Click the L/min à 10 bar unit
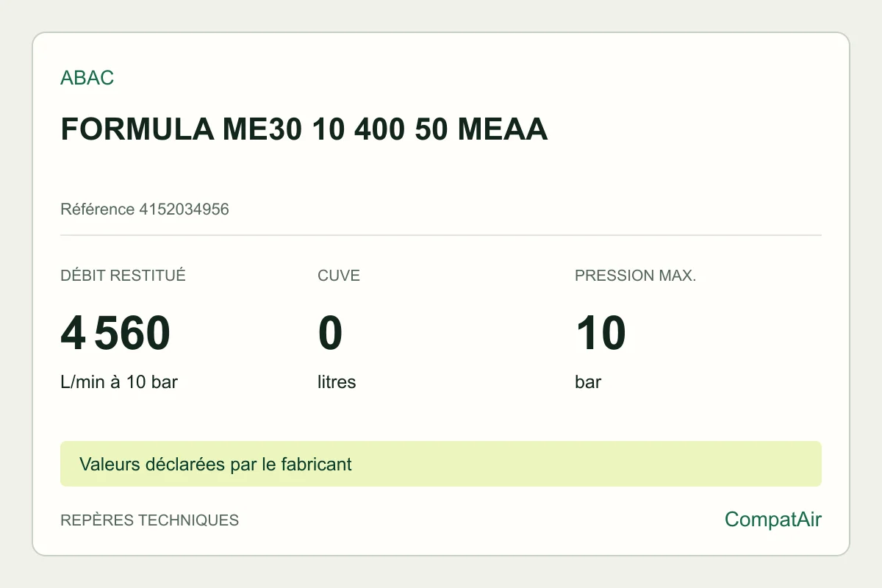 [x=119, y=382]
